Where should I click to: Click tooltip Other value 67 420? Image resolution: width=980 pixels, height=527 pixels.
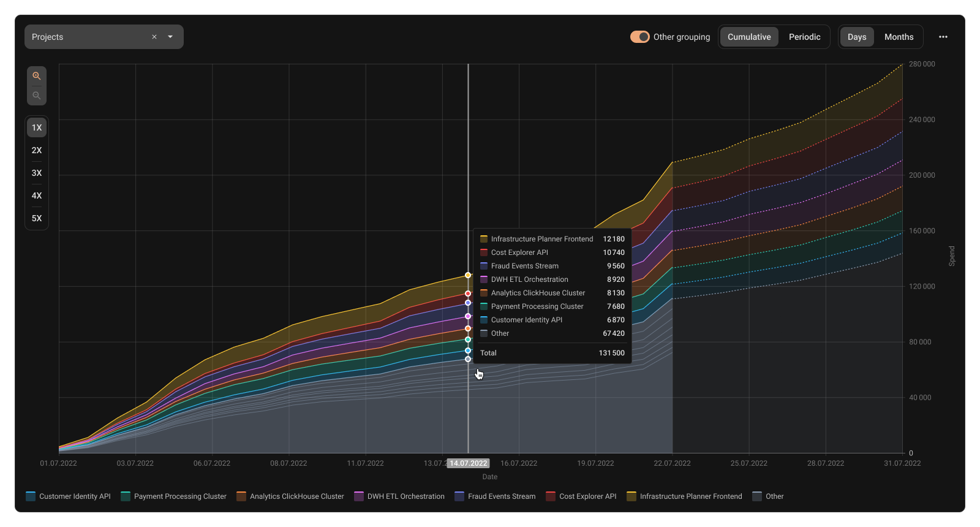[x=614, y=333]
